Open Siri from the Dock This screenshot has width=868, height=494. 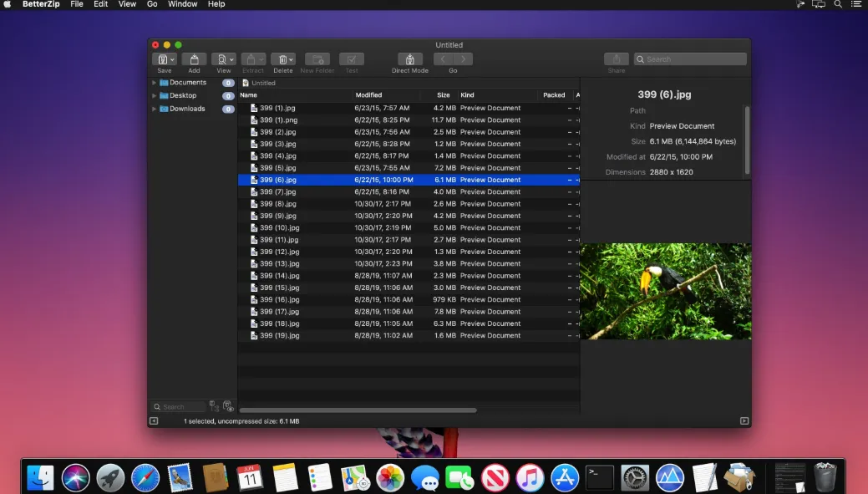[75, 477]
